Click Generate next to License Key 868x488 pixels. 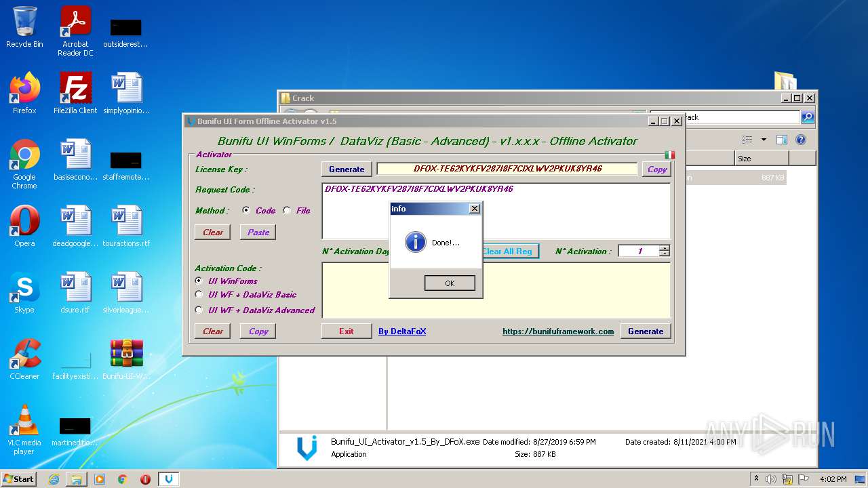(x=347, y=169)
